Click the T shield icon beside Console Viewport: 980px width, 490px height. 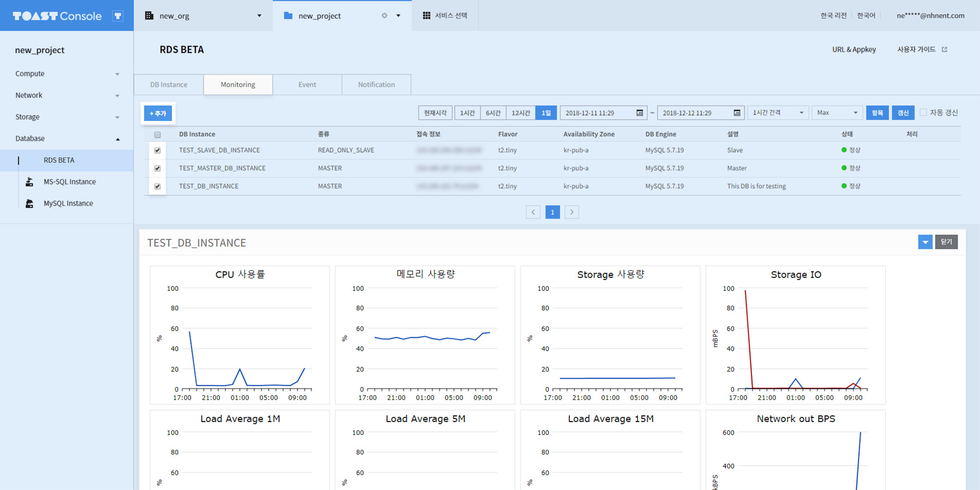pos(118,16)
